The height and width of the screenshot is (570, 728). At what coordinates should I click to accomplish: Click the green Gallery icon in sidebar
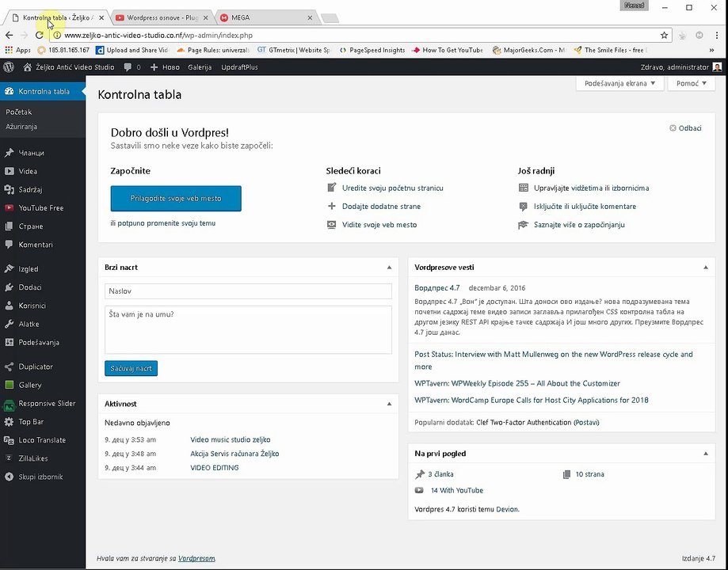[9, 385]
